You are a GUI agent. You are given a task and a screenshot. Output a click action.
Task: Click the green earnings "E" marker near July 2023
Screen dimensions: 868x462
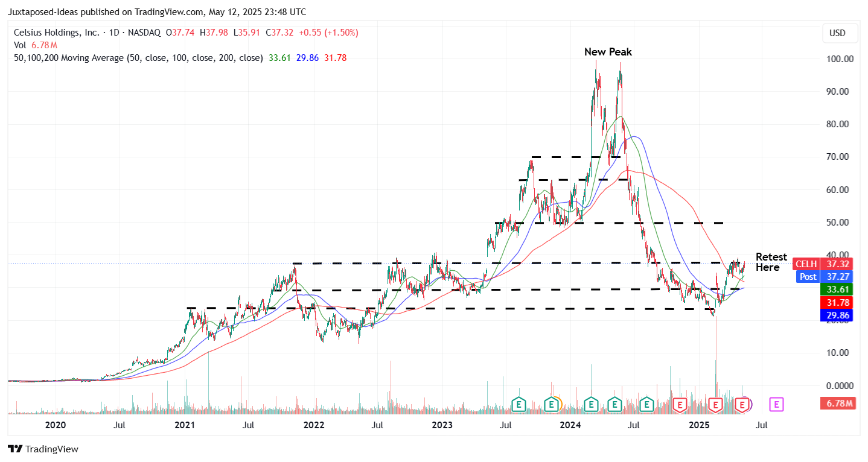click(520, 405)
